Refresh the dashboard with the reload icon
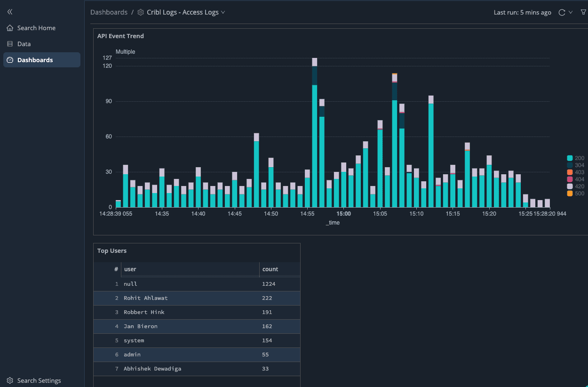The width and height of the screenshot is (588, 387). (562, 13)
